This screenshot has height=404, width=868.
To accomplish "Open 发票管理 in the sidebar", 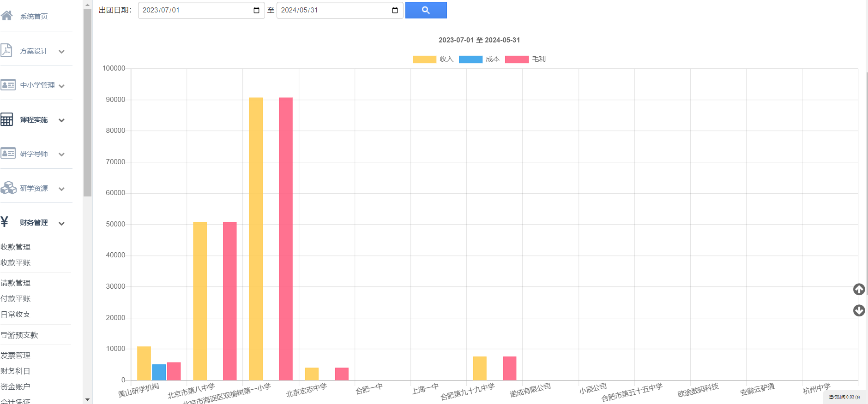I will pos(16,355).
